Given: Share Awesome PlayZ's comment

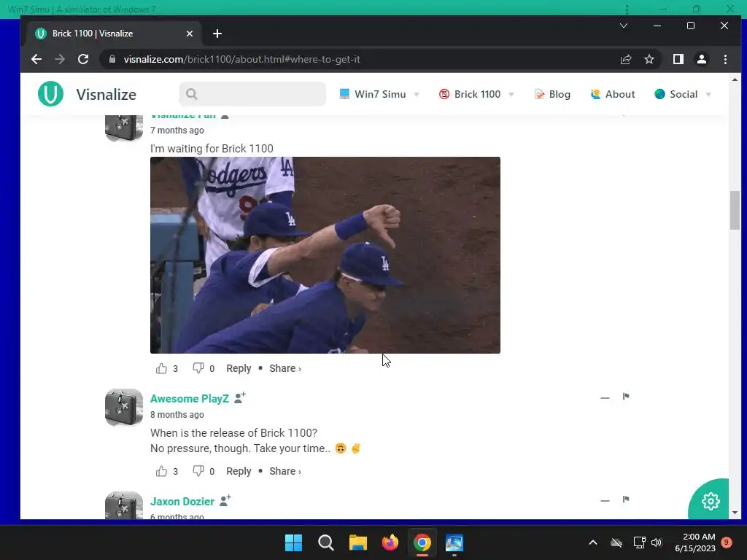Looking at the screenshot, I should (x=285, y=471).
